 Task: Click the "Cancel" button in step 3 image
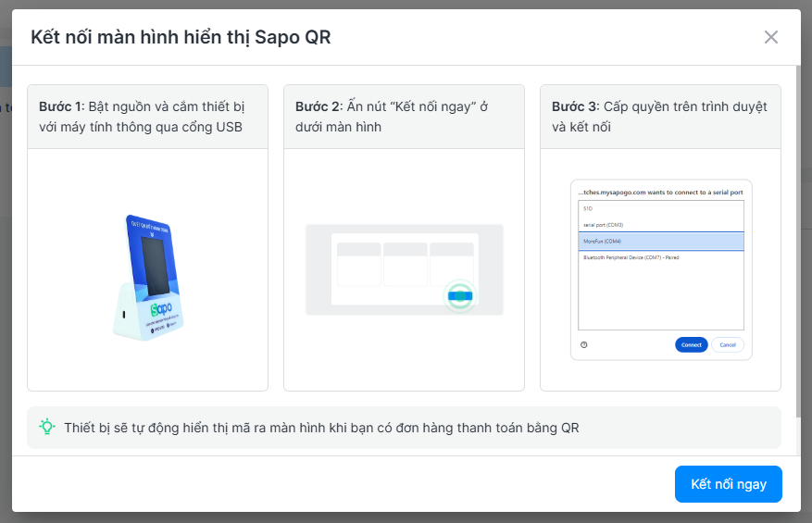click(728, 345)
